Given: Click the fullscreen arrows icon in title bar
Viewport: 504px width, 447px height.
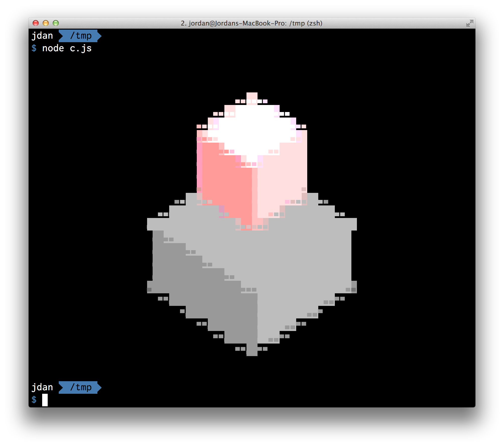Looking at the screenshot, I should (470, 23).
